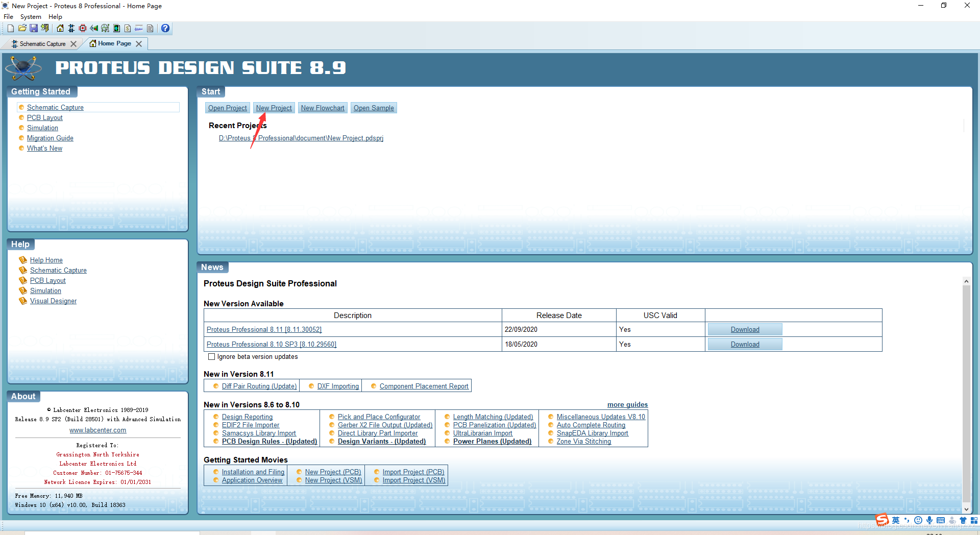Open Pick and Place Configurator link
980x535 pixels.
pyautogui.click(x=379, y=417)
